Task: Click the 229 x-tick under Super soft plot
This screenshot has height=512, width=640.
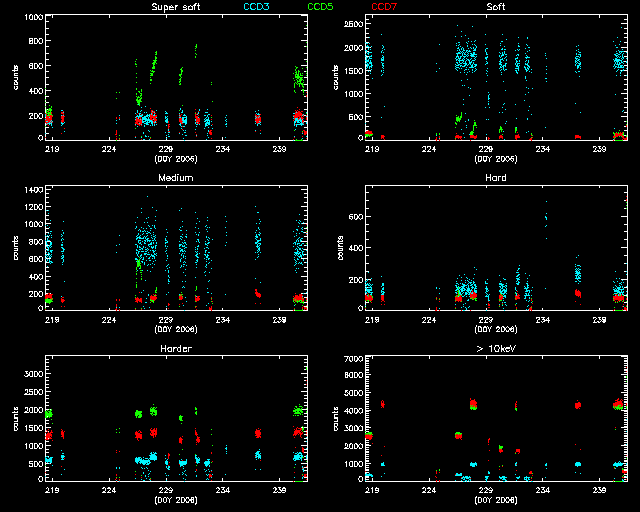Action: pos(166,149)
